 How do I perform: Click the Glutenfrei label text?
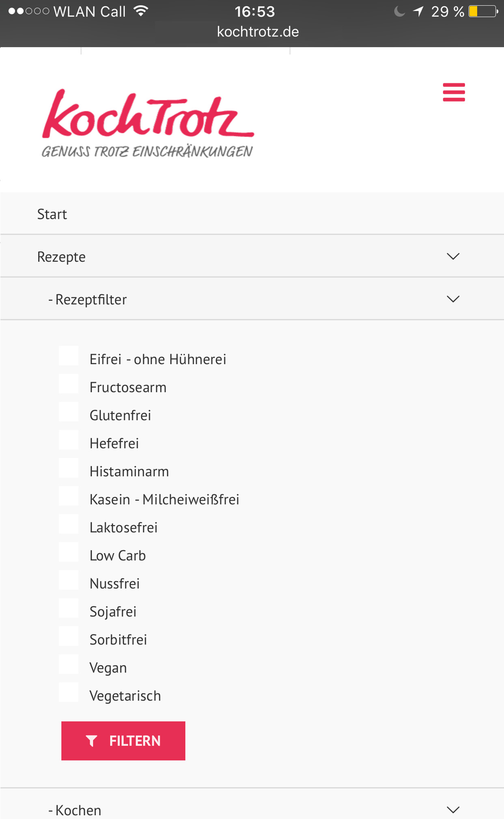pos(120,415)
